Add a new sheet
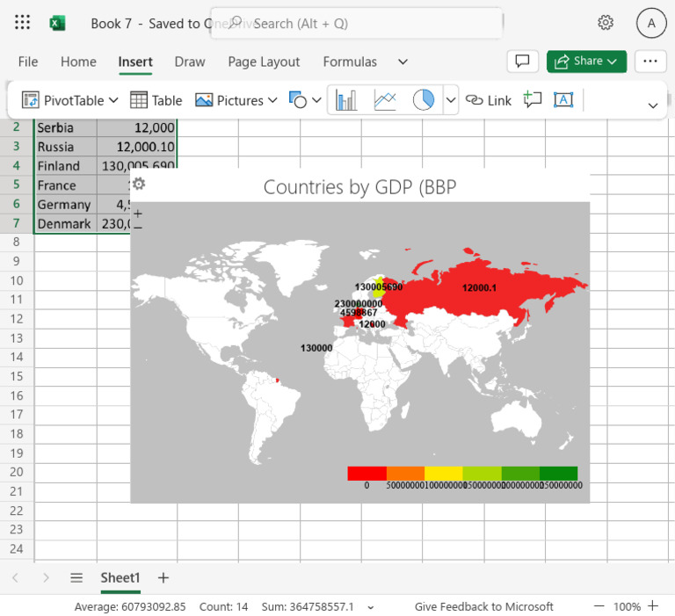Screen dimensions: 675x616 [x=163, y=577]
